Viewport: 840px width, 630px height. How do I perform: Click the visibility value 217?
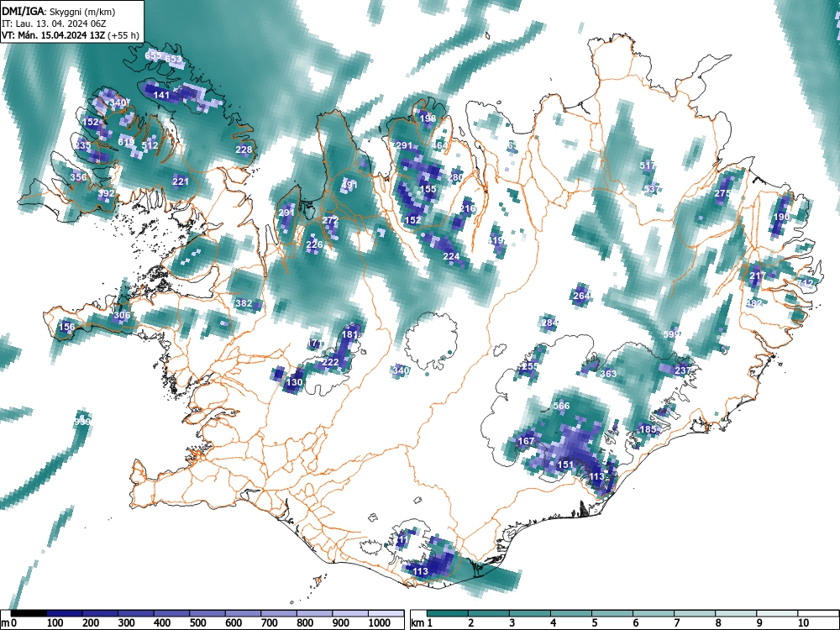pyautogui.click(x=758, y=276)
